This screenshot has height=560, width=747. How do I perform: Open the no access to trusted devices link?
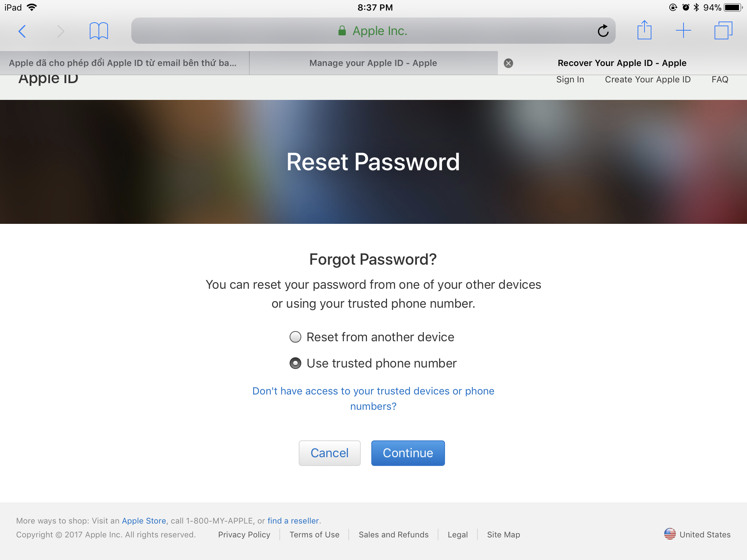373,398
